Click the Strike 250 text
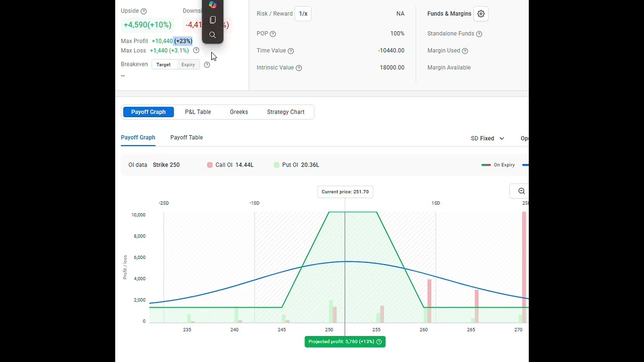This screenshot has height=362, width=644. [166, 165]
